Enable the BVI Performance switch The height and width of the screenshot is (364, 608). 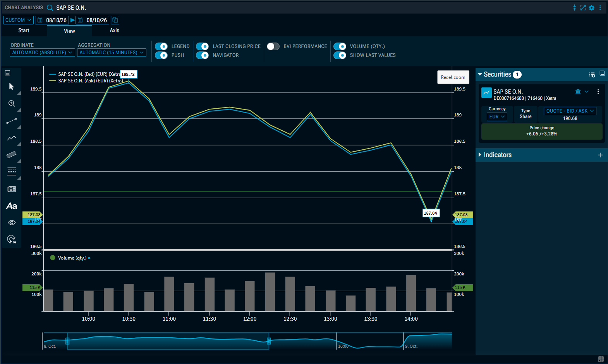tap(273, 46)
